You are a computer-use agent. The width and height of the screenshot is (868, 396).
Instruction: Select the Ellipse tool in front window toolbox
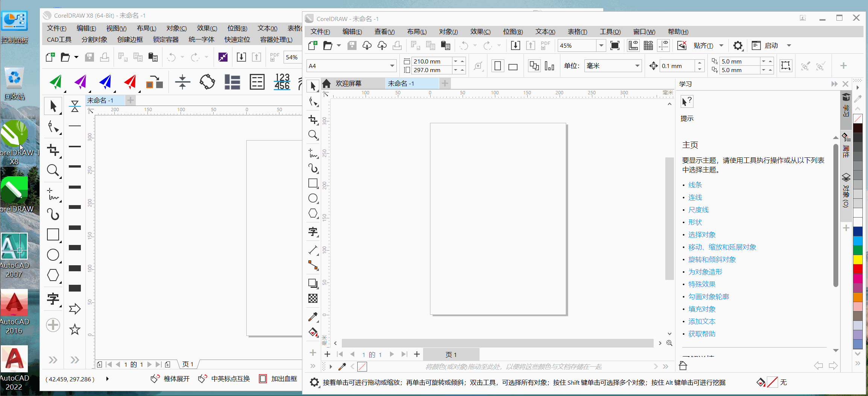point(313,198)
